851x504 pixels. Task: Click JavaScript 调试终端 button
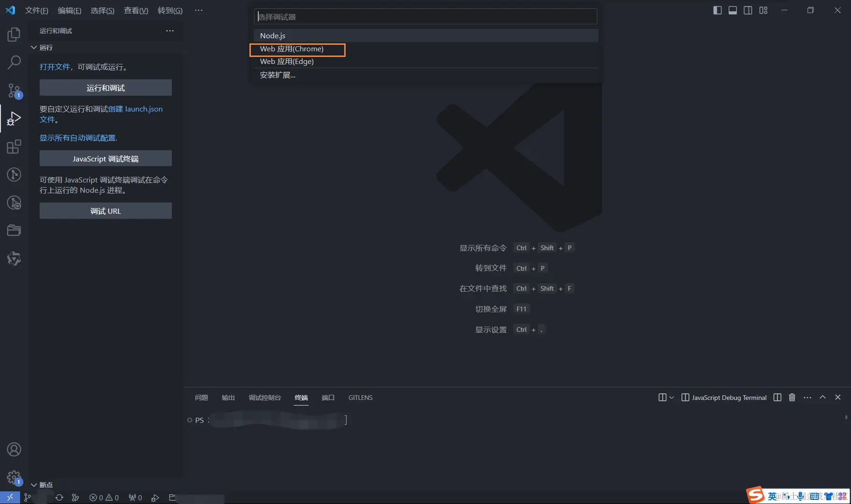click(x=106, y=159)
